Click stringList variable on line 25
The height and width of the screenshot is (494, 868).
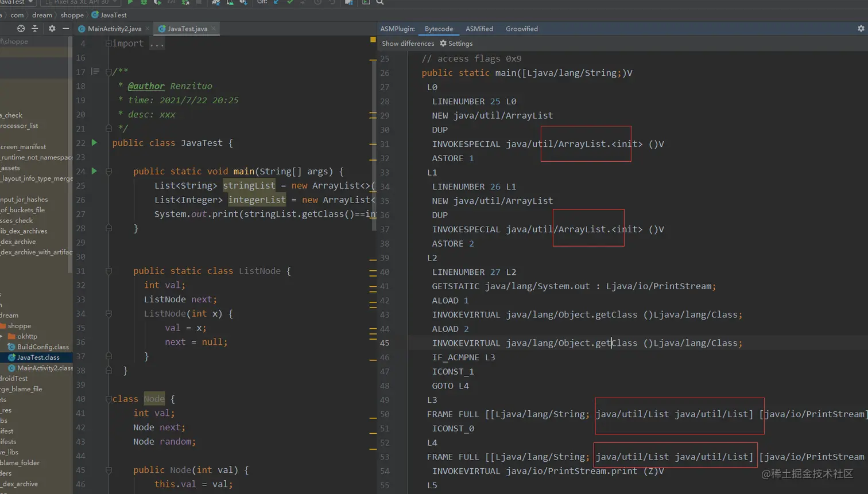[249, 185]
